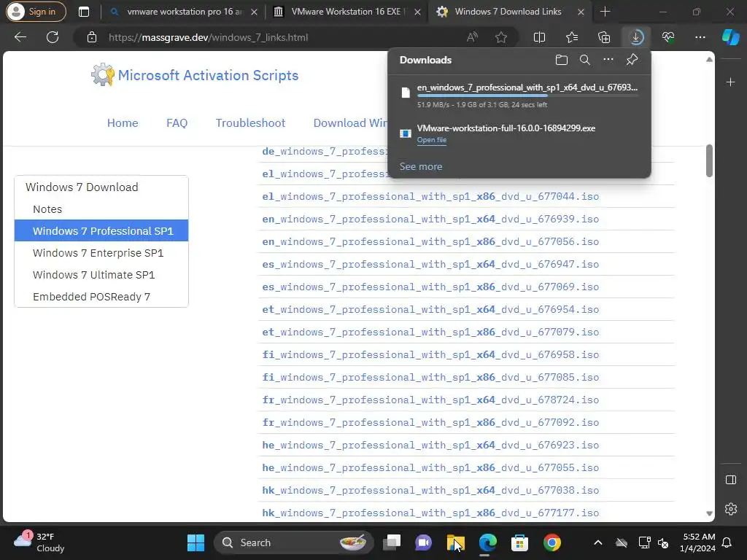
Task: Open Google Chrome from taskbar
Action: (551, 542)
